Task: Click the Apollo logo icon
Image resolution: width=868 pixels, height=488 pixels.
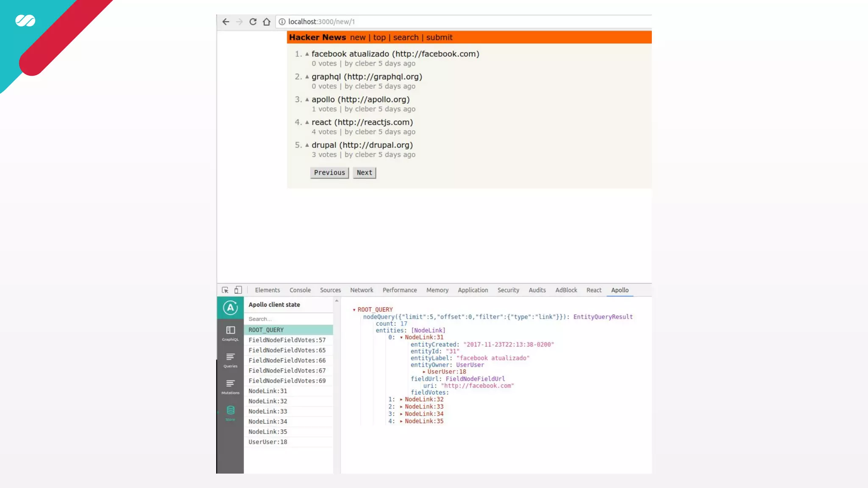Action: [230, 308]
